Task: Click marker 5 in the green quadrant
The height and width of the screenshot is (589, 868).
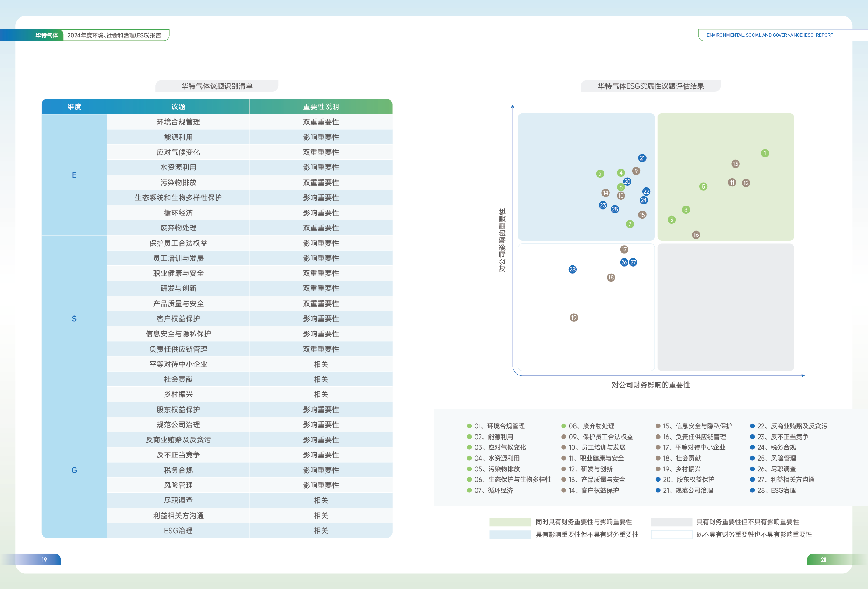Action: coord(703,186)
